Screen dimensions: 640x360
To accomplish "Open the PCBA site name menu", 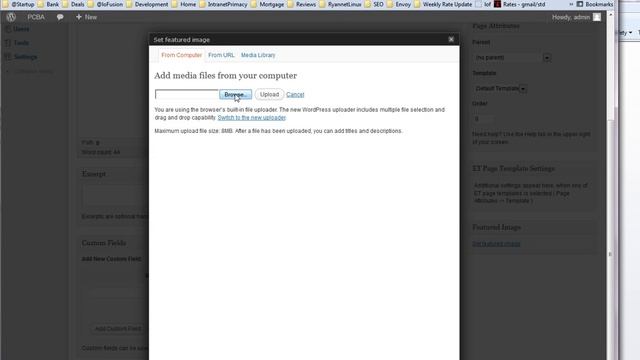I will [x=36, y=17].
